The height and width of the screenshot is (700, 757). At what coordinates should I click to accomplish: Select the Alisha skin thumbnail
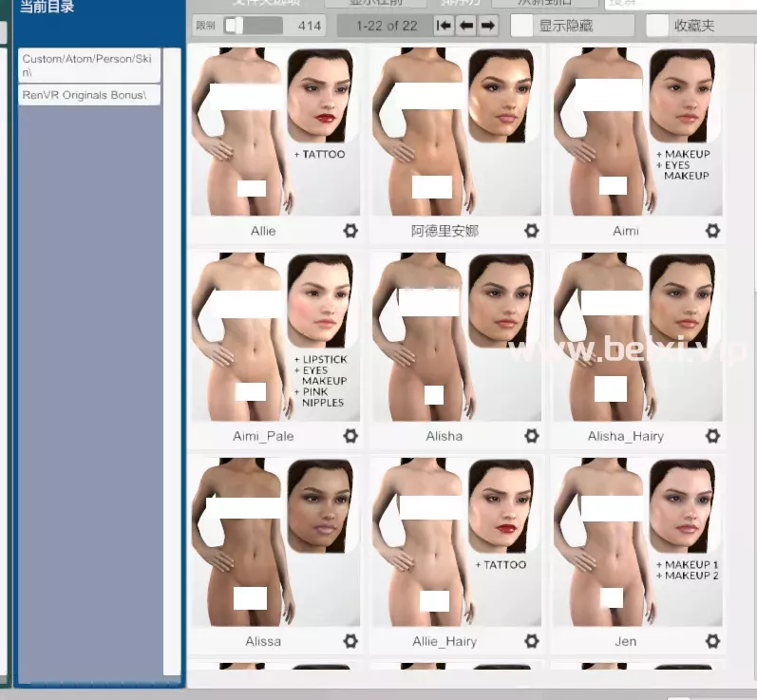pos(456,336)
